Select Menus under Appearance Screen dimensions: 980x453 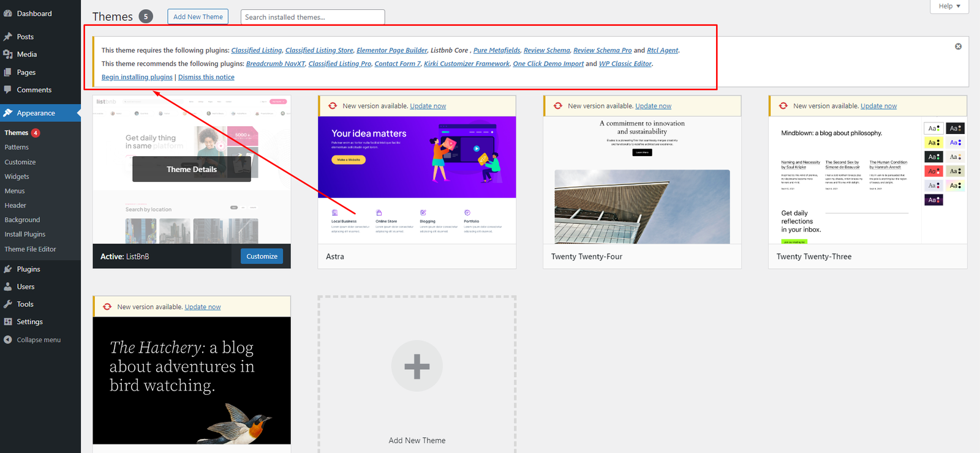(15, 191)
